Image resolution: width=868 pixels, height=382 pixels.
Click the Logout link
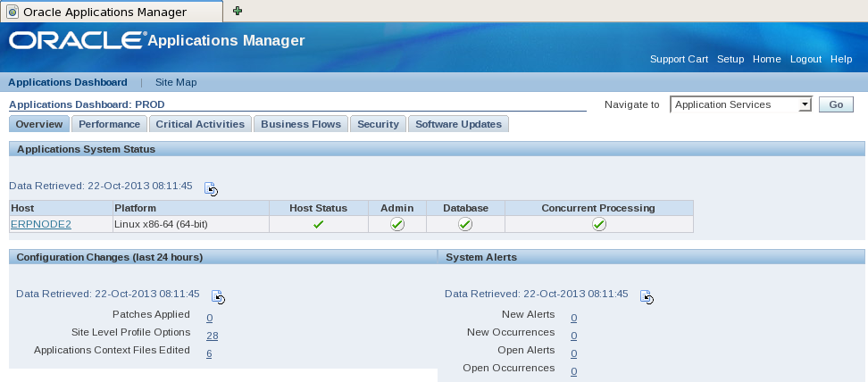click(x=806, y=59)
